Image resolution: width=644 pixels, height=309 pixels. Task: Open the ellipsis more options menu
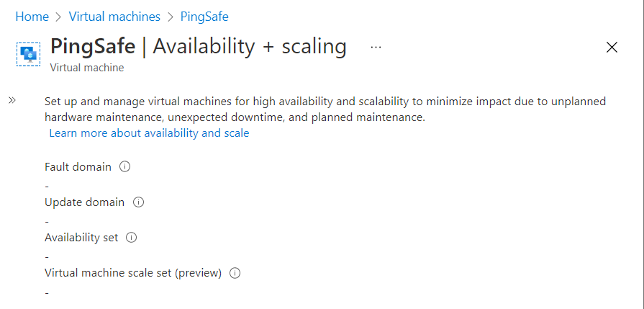point(376,47)
